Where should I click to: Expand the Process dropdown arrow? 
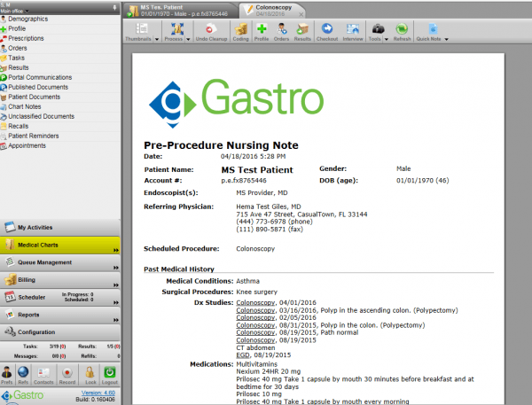click(188, 39)
